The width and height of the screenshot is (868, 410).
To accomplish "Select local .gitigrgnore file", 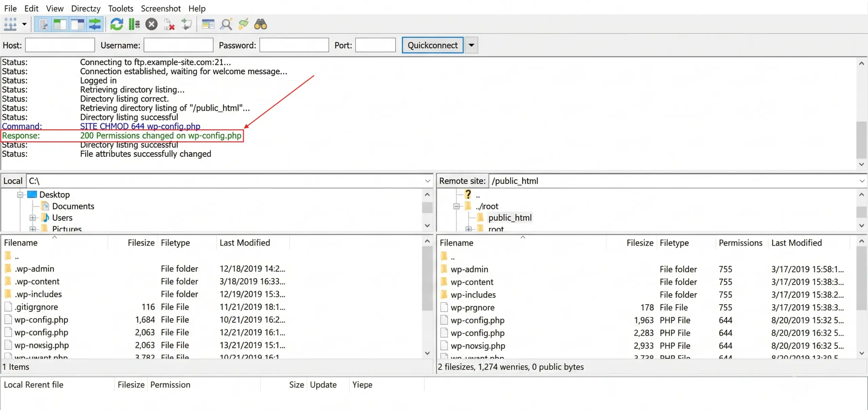I will pos(36,307).
